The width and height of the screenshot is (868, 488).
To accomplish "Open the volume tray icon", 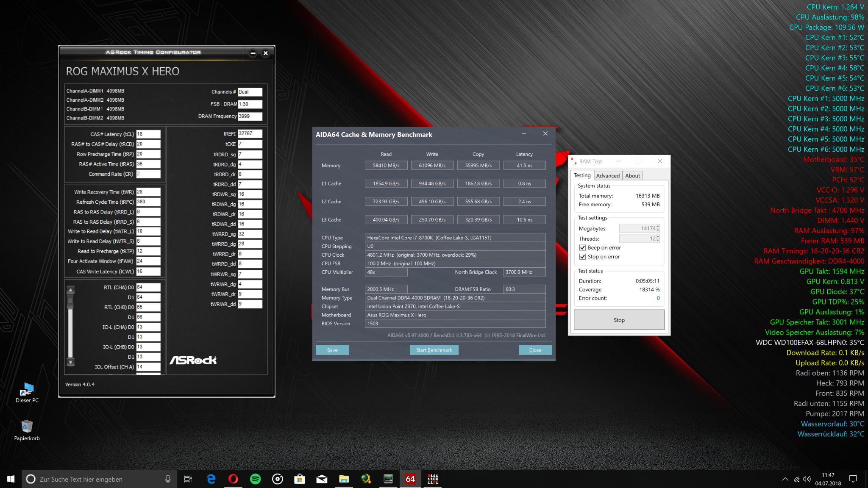I will [807, 479].
